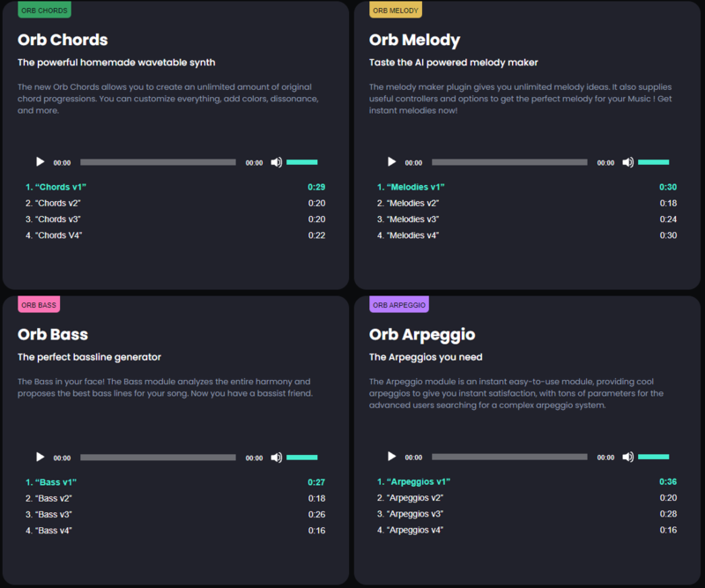Mute the Orb Melody player volume

point(627,162)
